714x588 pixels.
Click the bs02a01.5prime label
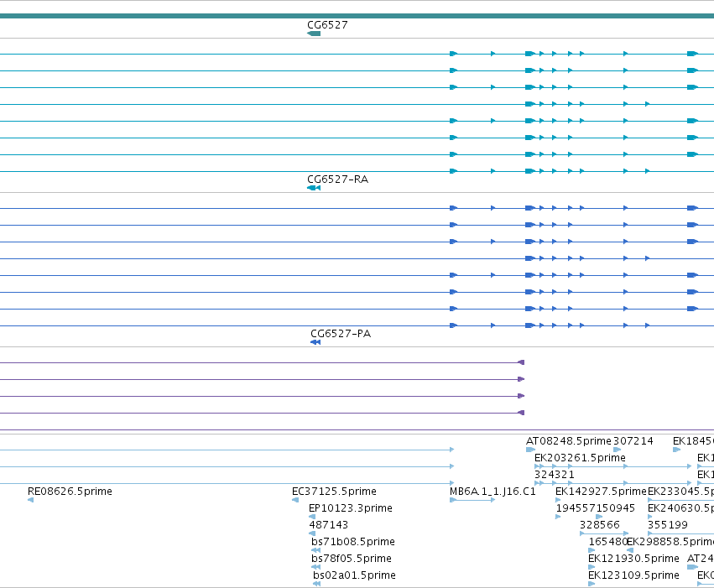(354, 575)
